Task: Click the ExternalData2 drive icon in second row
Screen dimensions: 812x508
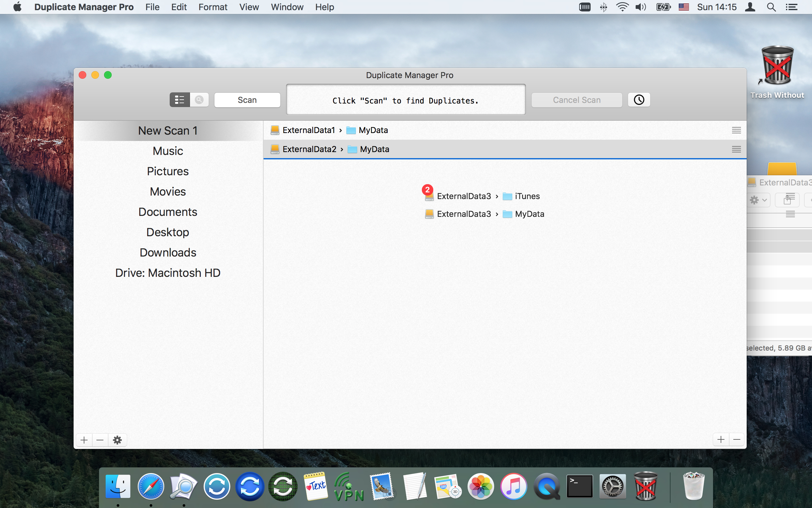Action: pyautogui.click(x=275, y=149)
